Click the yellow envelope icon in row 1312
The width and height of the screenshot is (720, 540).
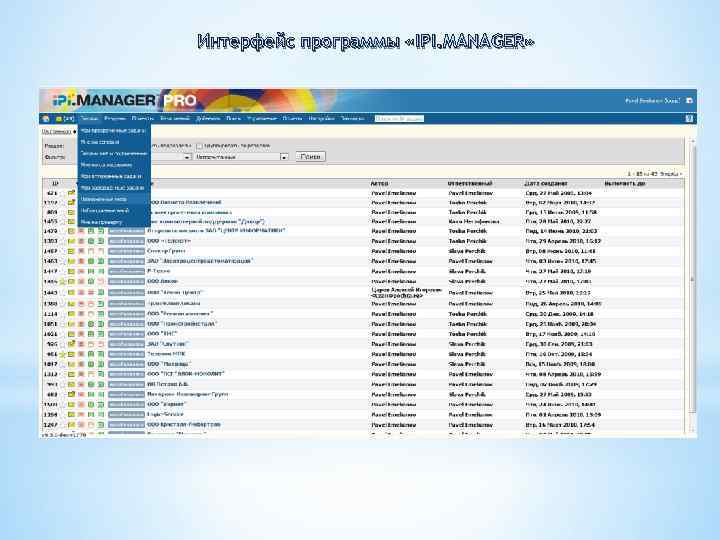(71, 374)
